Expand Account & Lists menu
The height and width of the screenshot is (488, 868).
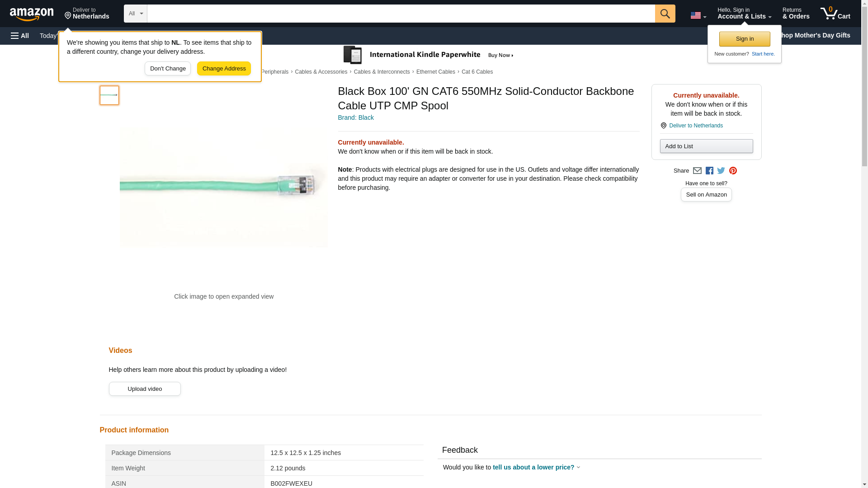click(744, 14)
